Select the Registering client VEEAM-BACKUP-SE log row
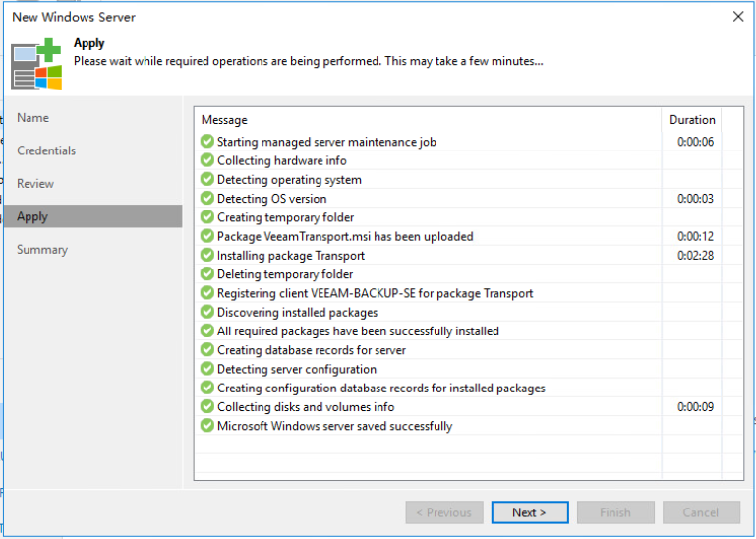 click(469, 293)
